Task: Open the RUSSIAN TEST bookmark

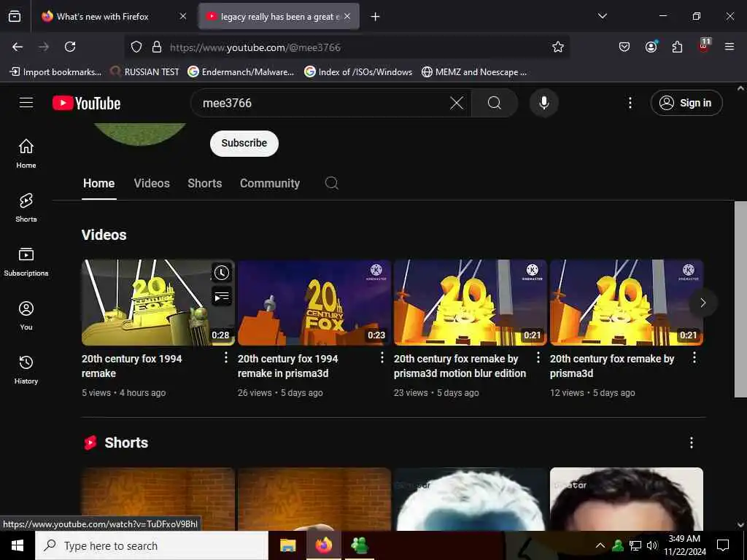Action: [x=144, y=72]
